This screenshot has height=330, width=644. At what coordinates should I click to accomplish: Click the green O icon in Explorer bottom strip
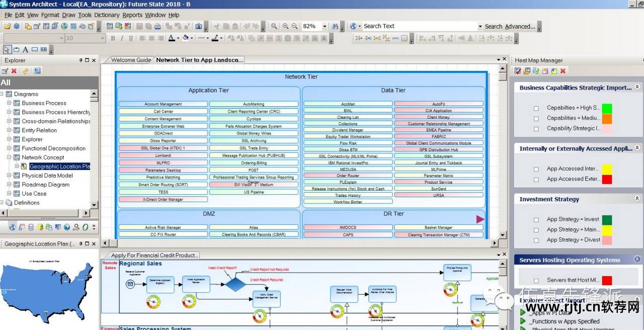point(85,227)
